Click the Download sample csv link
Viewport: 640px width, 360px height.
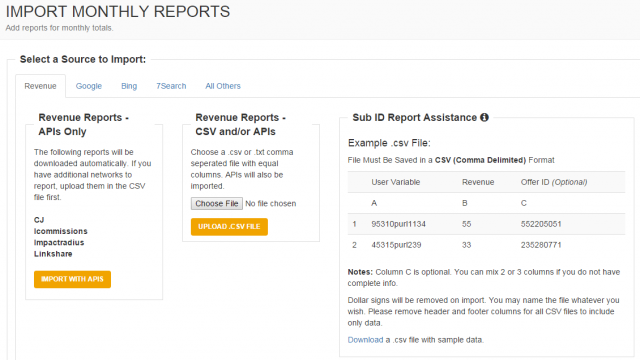click(365, 340)
